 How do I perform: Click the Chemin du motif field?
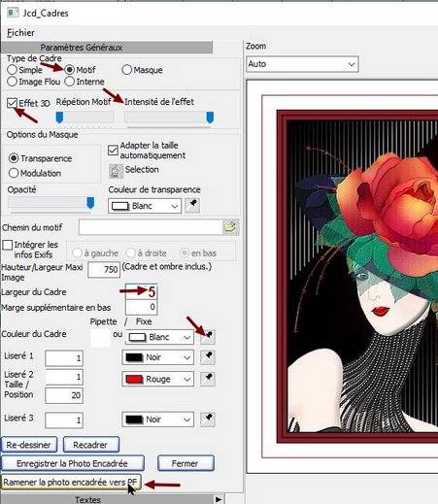click(151, 227)
